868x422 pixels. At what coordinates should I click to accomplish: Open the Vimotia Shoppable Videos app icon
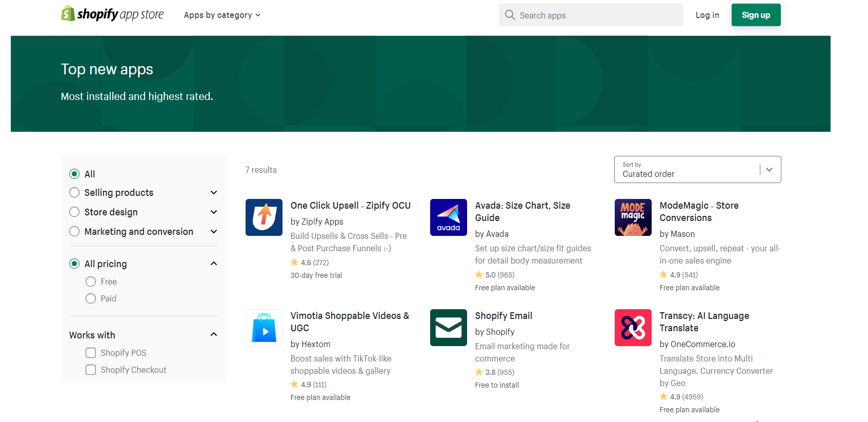click(264, 328)
